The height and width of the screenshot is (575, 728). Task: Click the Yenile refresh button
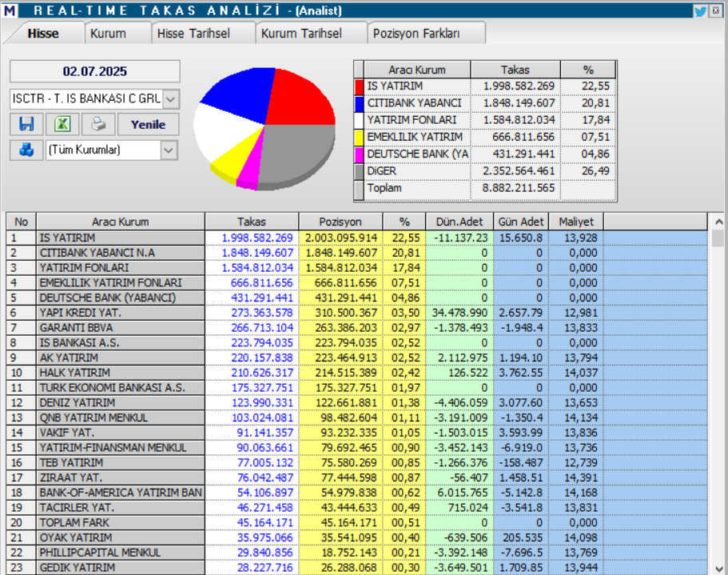[148, 125]
